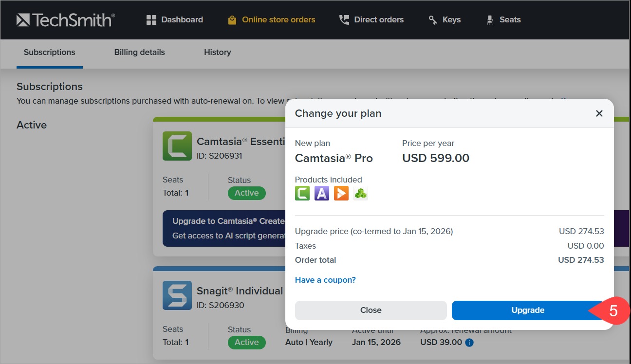Select the Subscriptions tab
The width and height of the screenshot is (631, 364).
[50, 53]
